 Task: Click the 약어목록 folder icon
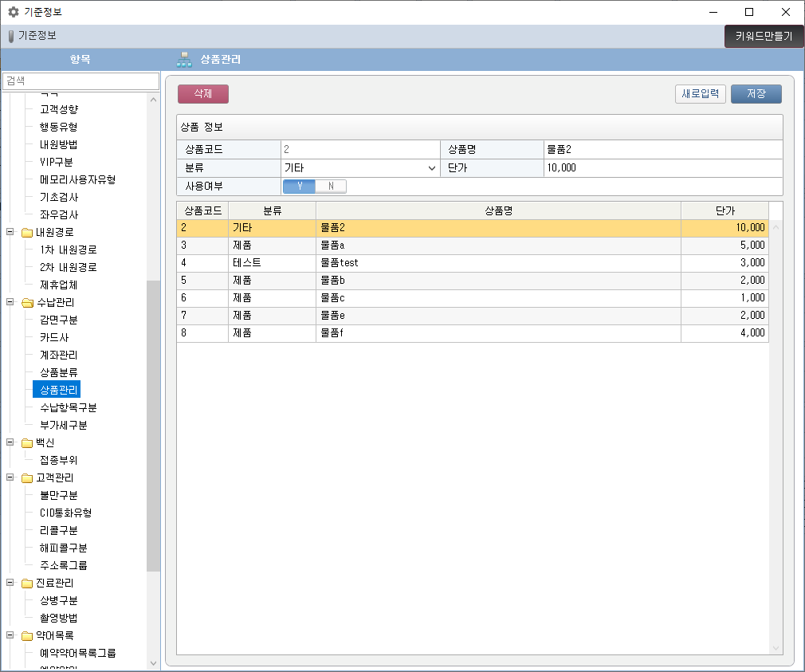click(27, 636)
